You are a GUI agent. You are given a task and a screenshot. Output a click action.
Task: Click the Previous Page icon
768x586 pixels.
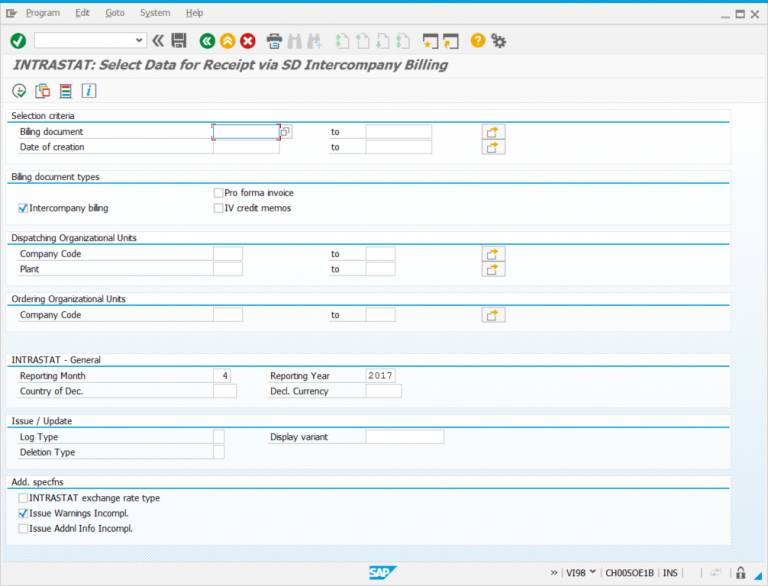point(362,41)
